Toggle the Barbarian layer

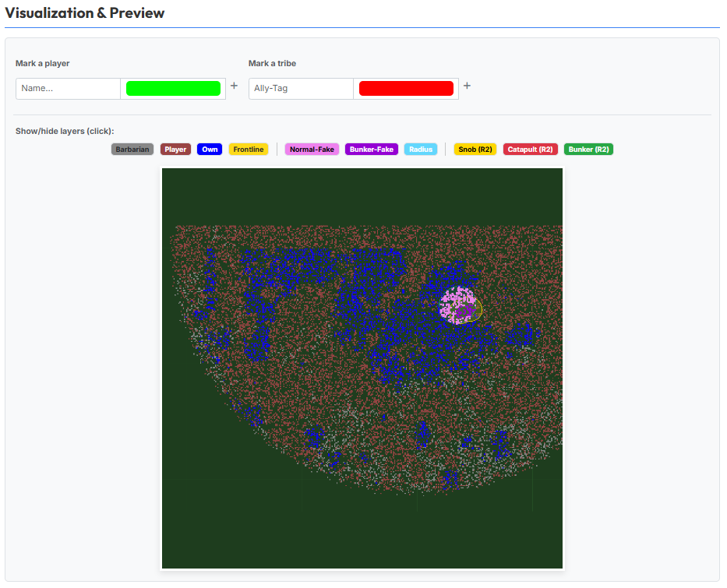coord(132,150)
